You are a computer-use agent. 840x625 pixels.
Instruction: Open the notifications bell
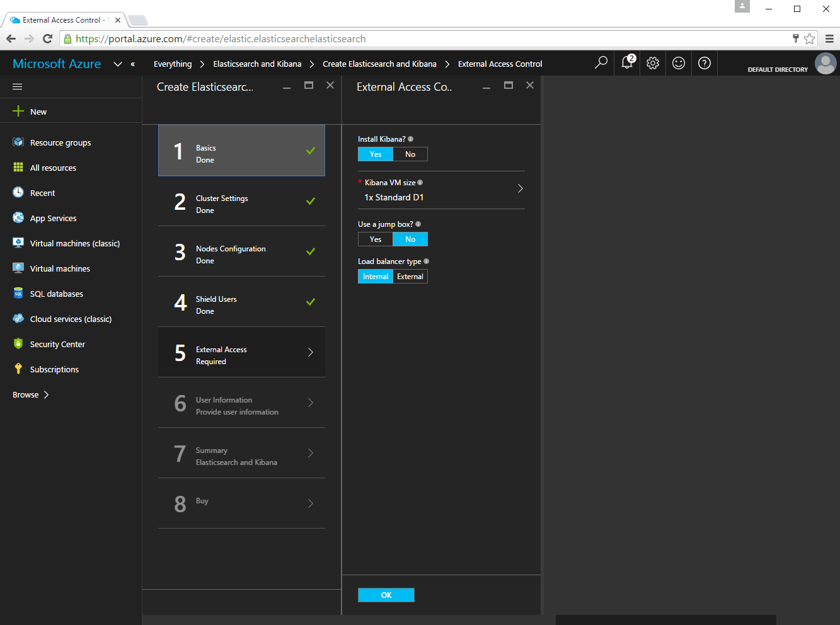[628, 62]
